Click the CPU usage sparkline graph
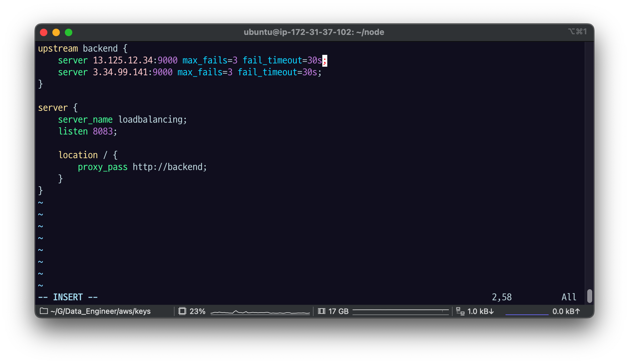The width and height of the screenshot is (629, 364). coord(260,312)
